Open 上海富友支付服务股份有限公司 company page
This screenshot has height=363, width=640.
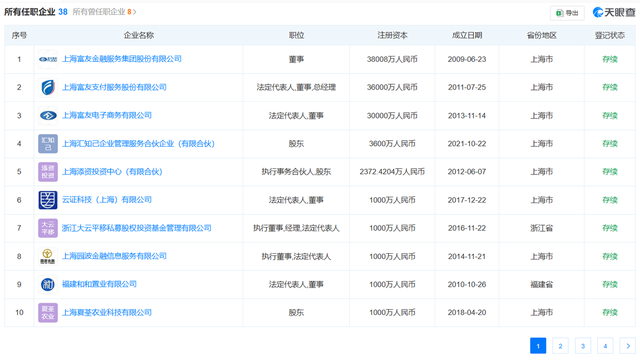click(x=114, y=87)
